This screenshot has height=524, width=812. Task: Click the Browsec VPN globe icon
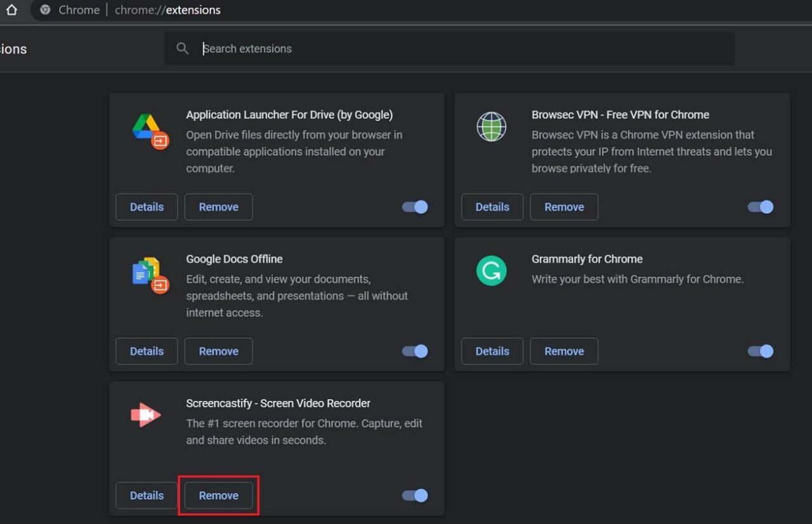click(x=492, y=126)
